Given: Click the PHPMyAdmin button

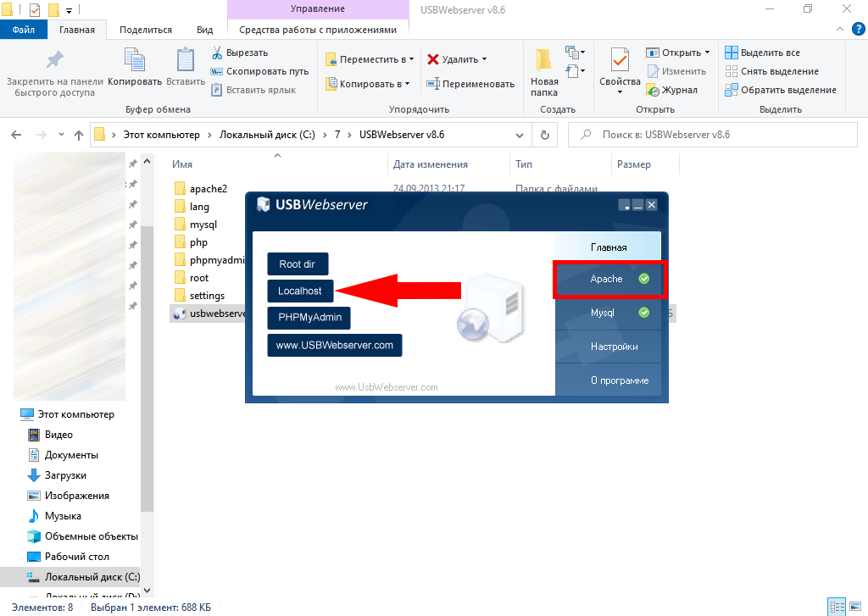Looking at the screenshot, I should [x=309, y=318].
